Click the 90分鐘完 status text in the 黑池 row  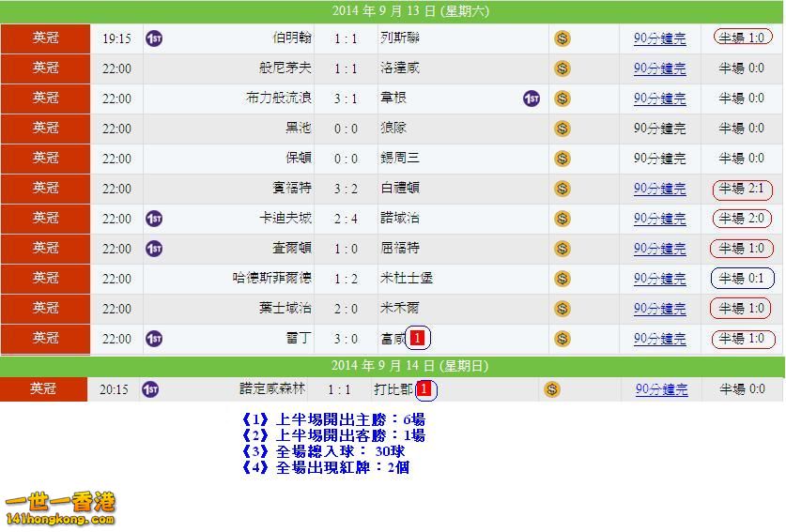[659, 129]
